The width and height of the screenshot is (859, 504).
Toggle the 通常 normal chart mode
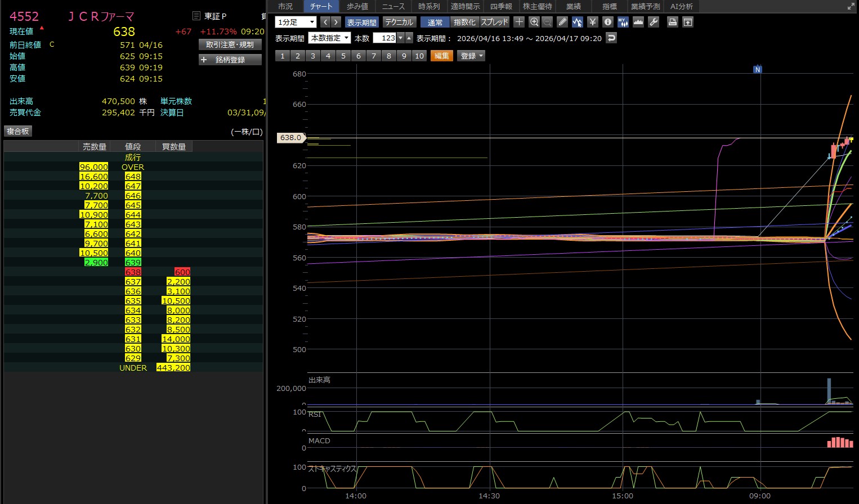point(435,22)
